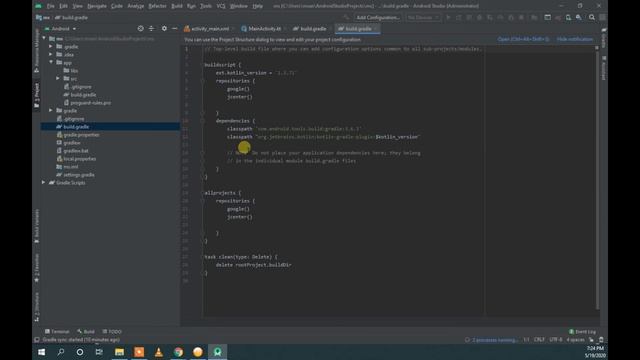
Task: Expand the gradle folder in project tree
Action: pos(51,111)
